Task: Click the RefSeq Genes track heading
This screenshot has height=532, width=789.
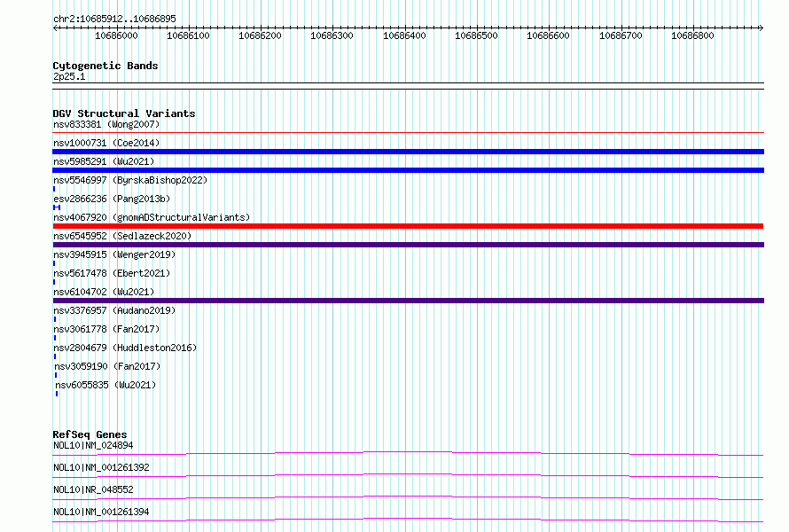Action: [x=90, y=434]
